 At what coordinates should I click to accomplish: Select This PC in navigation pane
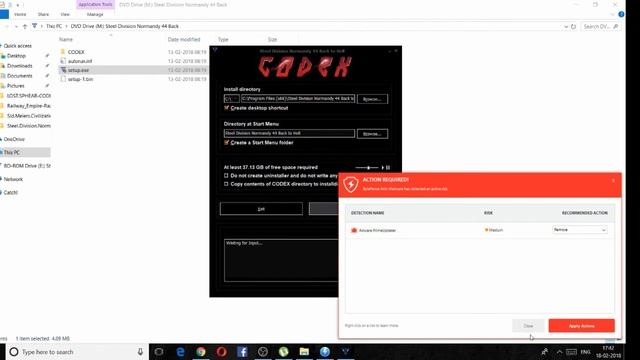(x=11, y=152)
